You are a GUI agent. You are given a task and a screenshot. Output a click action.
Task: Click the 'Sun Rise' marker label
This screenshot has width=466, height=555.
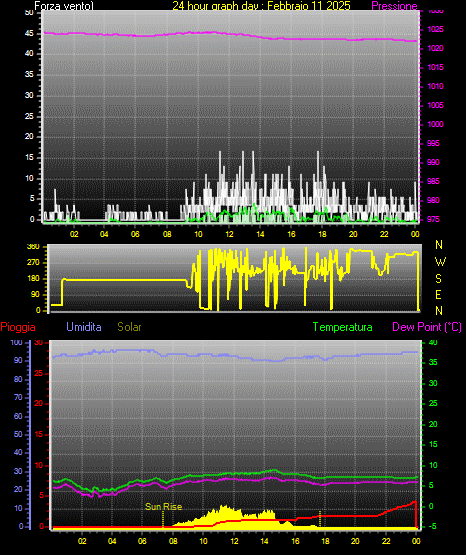tap(163, 507)
